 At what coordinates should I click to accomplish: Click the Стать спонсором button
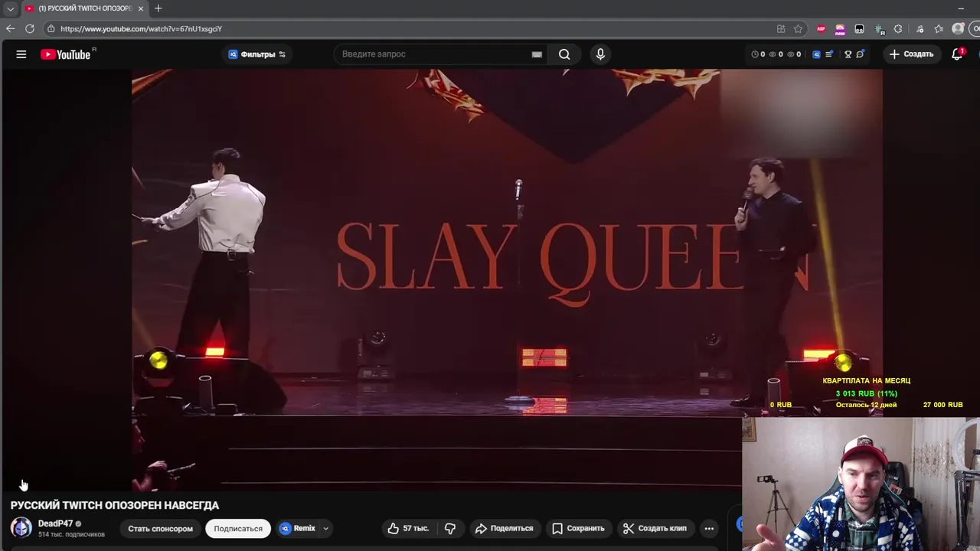click(x=160, y=528)
